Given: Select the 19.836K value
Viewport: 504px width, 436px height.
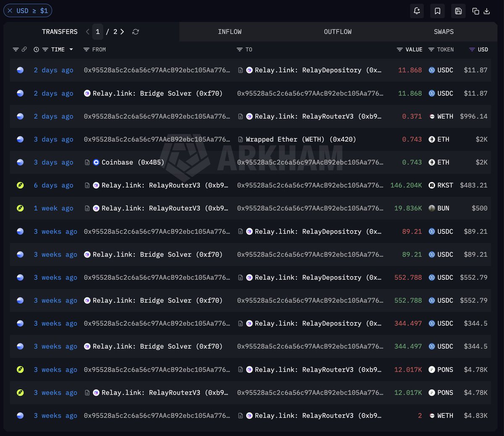Looking at the screenshot, I should pos(408,208).
